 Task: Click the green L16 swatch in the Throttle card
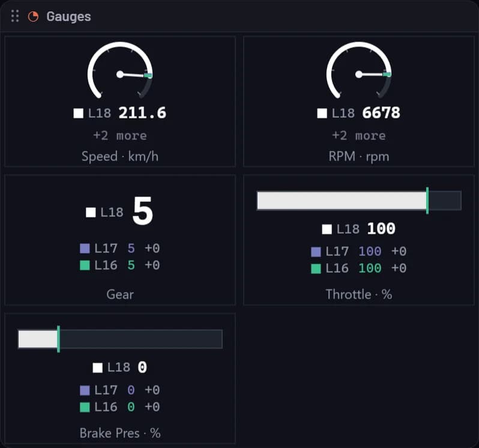(316, 268)
